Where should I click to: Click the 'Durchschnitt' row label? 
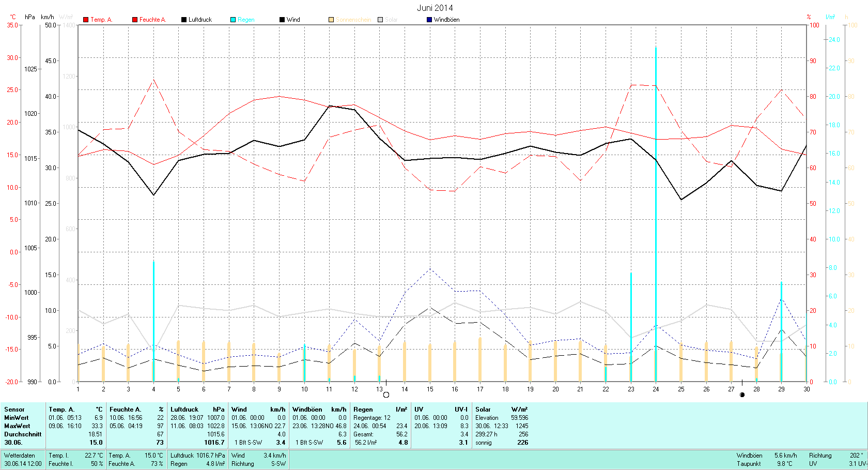click(23, 434)
